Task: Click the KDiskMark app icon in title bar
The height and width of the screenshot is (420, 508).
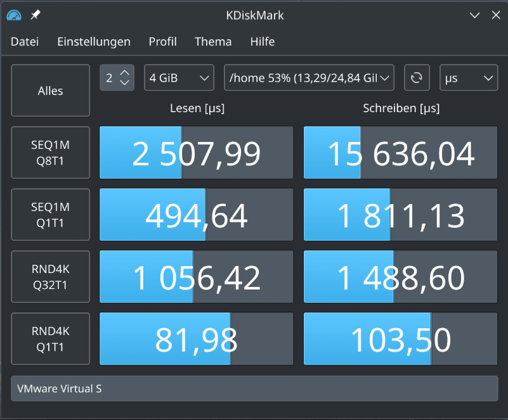Action: pyautogui.click(x=14, y=15)
